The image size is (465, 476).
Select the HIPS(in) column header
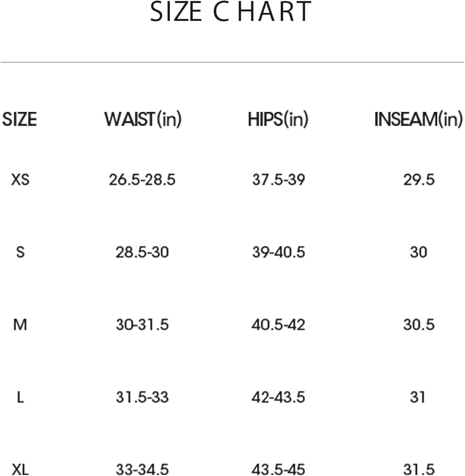coord(278,119)
